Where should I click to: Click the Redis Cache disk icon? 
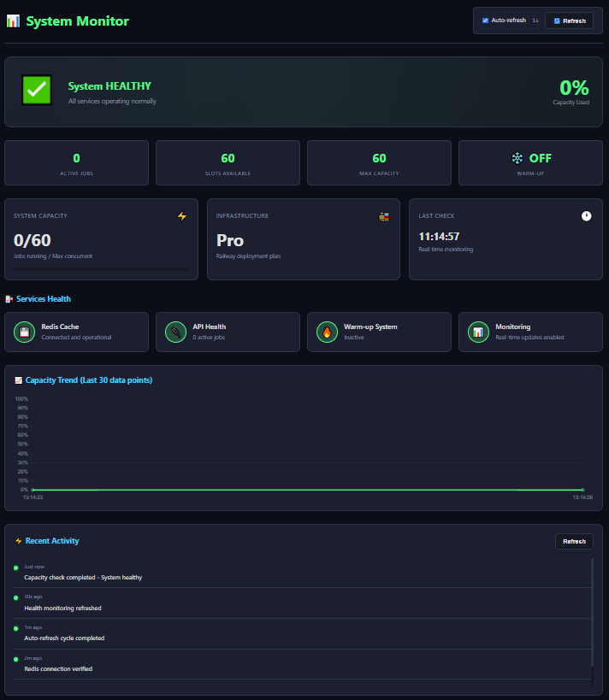(x=25, y=332)
